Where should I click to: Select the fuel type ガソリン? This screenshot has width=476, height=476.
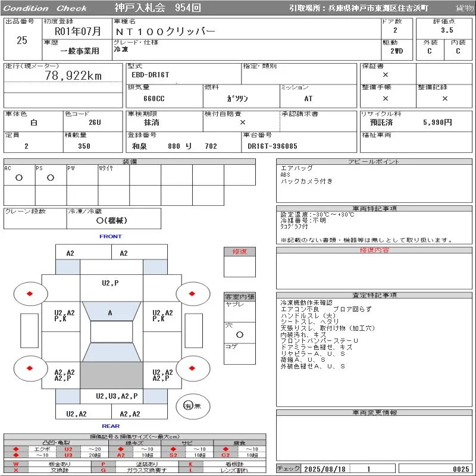[x=237, y=99]
